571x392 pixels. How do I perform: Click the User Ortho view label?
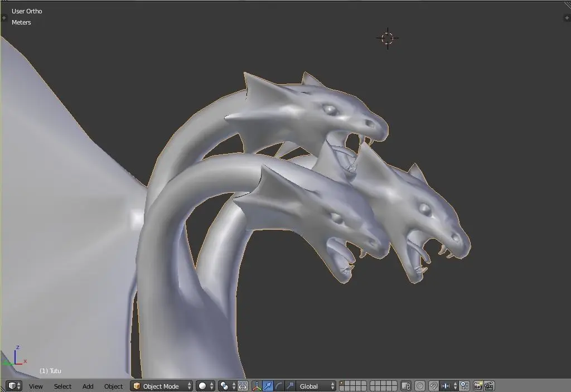pyautogui.click(x=27, y=11)
